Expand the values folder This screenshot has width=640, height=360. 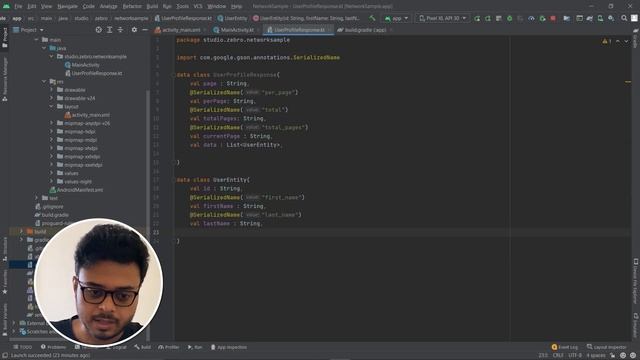point(51,173)
